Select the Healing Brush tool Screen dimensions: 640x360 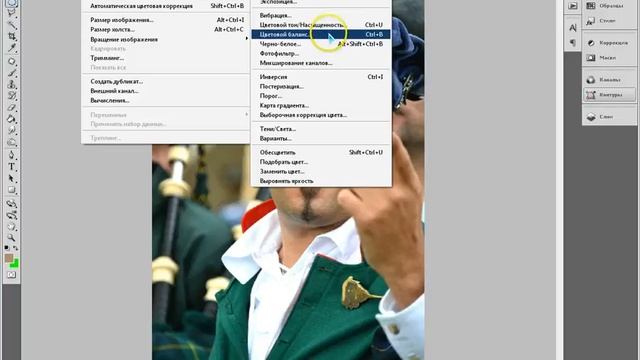pos(11,62)
